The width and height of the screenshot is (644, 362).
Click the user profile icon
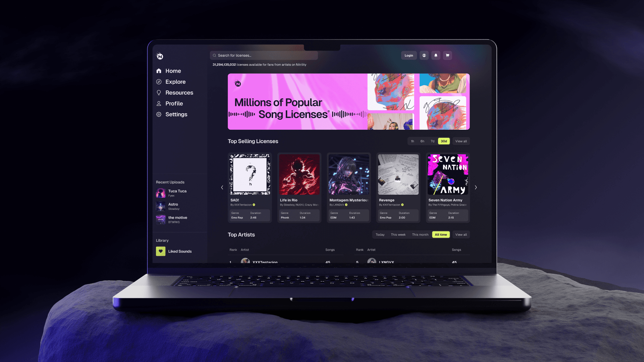click(424, 55)
